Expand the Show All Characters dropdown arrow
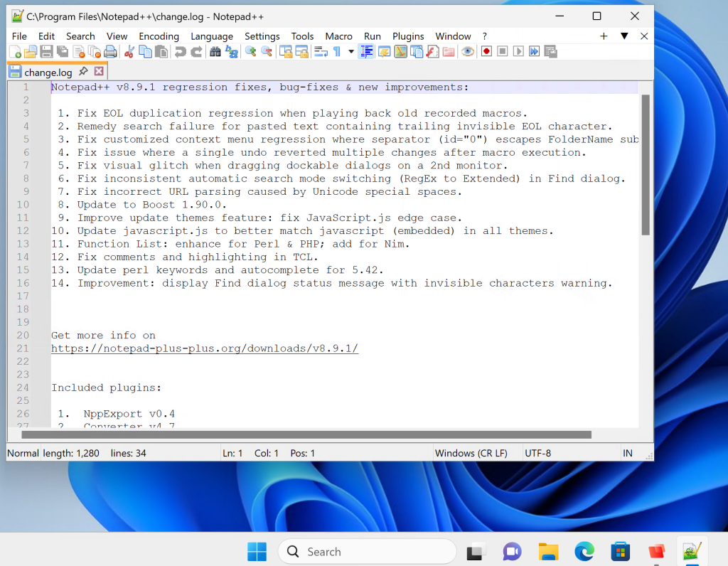Viewport: 728px width, 566px height. (351, 51)
